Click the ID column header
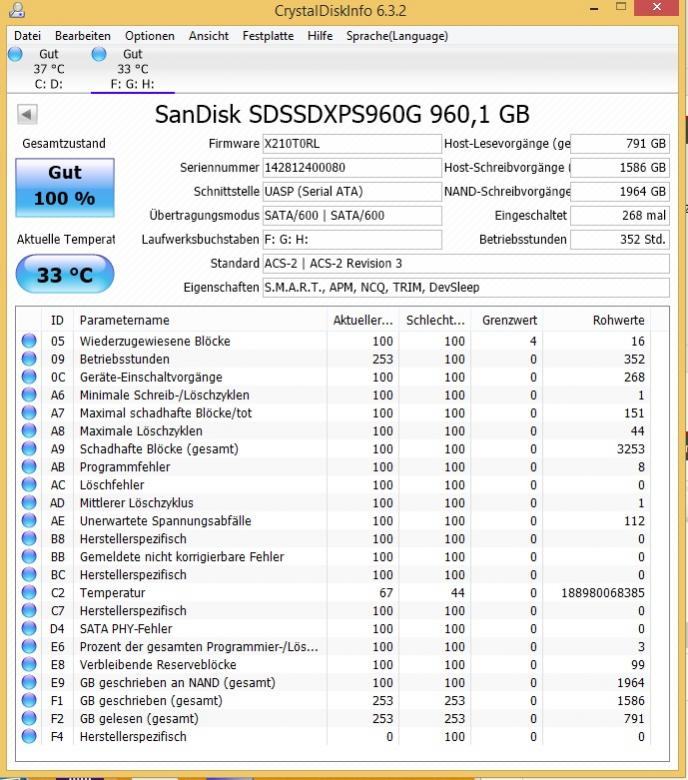Viewport: 688px width, 780px height. coord(57,320)
